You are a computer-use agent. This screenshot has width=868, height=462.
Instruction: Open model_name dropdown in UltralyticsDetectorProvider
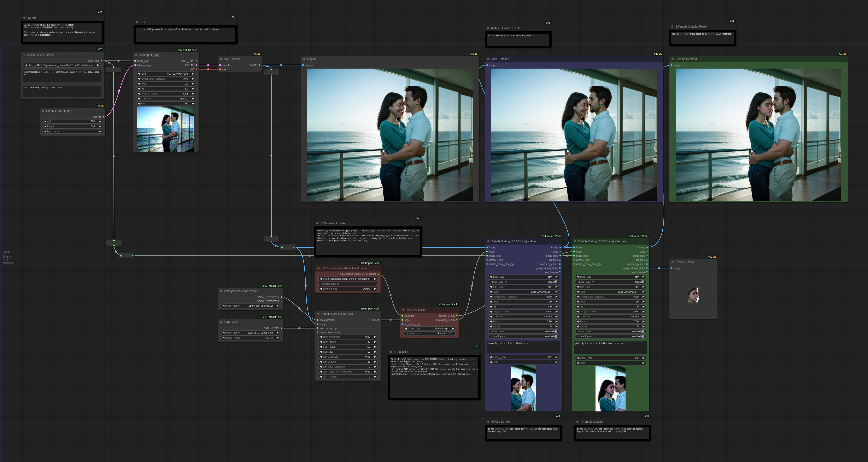point(251,306)
